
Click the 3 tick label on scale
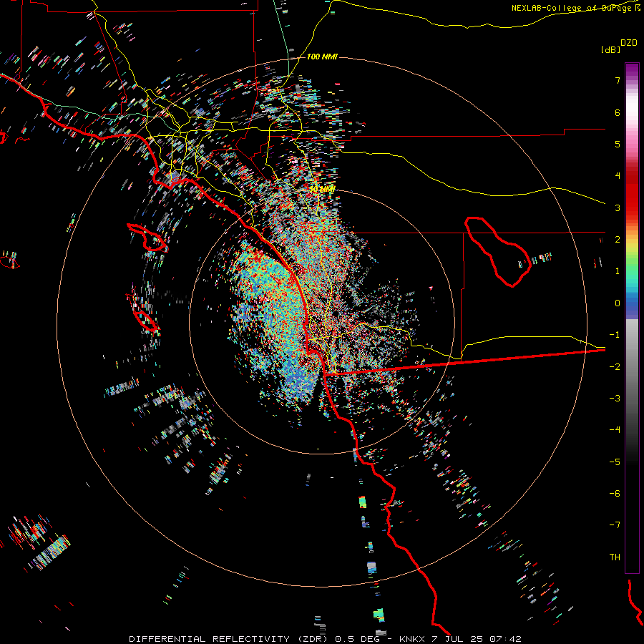coord(618,208)
